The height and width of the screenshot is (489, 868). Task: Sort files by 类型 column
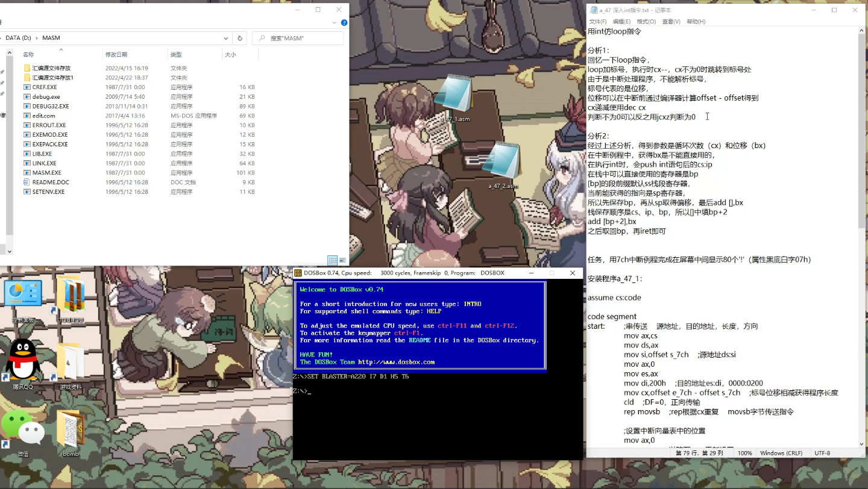tap(195, 54)
